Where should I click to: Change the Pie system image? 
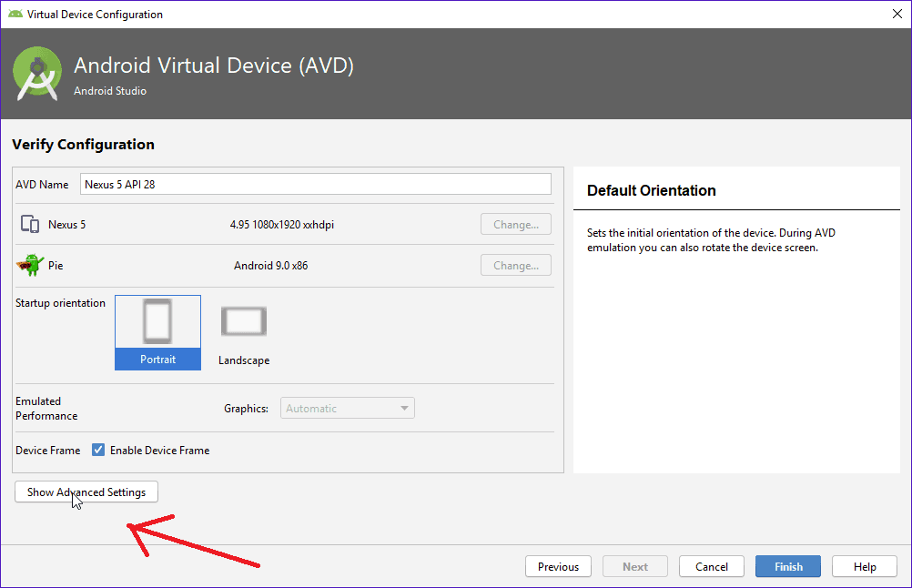click(x=516, y=265)
